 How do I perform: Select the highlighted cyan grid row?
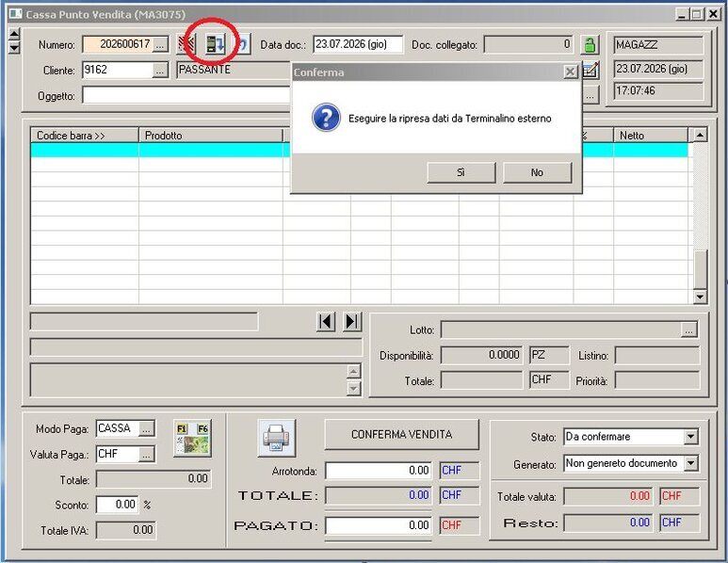pyautogui.click(x=360, y=150)
